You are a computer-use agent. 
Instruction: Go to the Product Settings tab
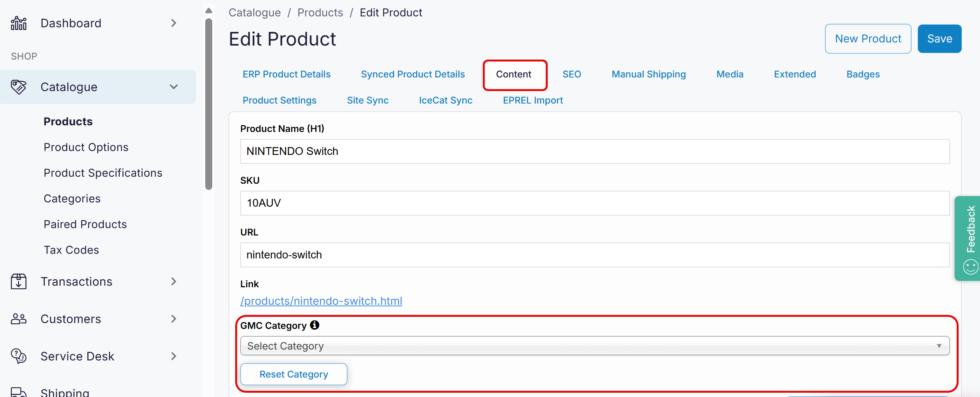tap(279, 100)
